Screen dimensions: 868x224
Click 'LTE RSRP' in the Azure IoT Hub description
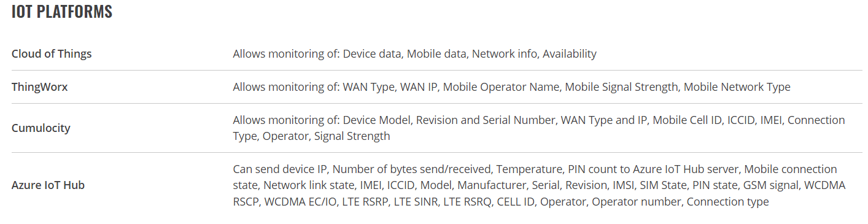(x=366, y=201)
